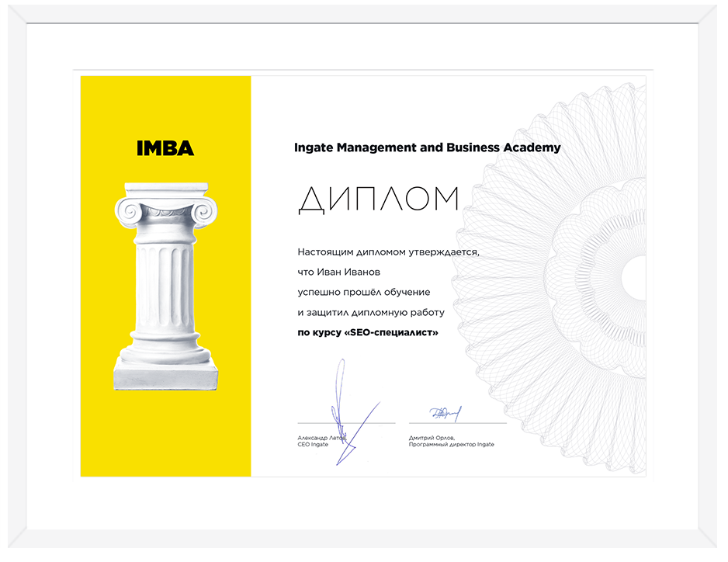Click the white Ionic column statue image
This screenshot has height=562, width=728.
point(166,286)
